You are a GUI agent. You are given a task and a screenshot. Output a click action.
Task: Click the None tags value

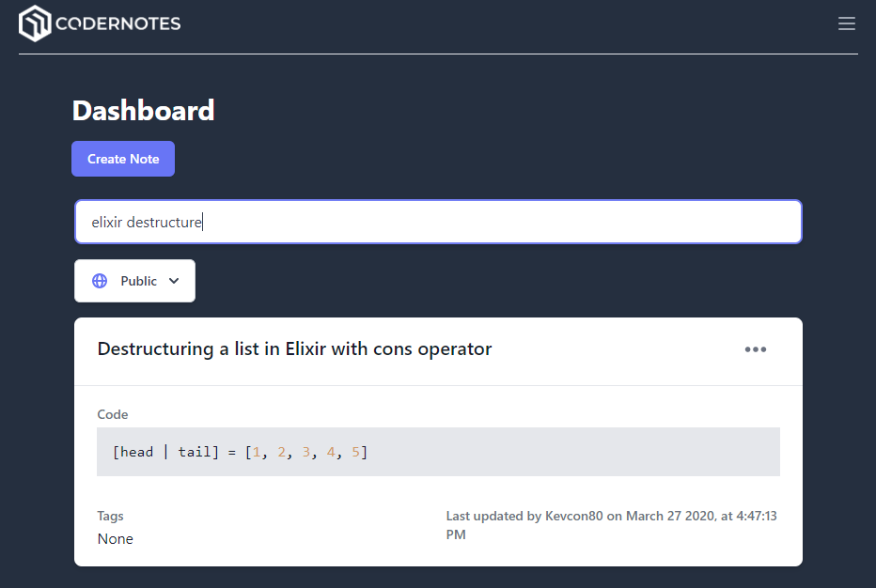[115, 539]
